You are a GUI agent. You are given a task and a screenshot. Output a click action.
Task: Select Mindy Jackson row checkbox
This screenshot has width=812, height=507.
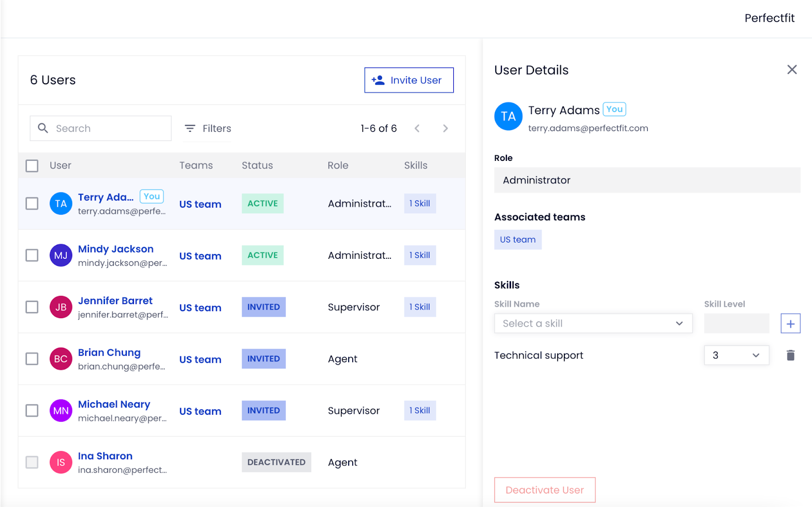point(32,255)
